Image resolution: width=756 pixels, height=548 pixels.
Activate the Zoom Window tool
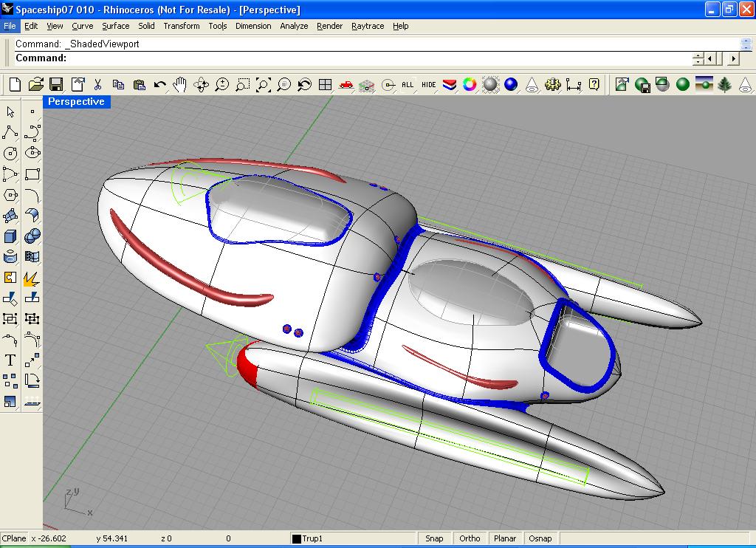(242, 85)
